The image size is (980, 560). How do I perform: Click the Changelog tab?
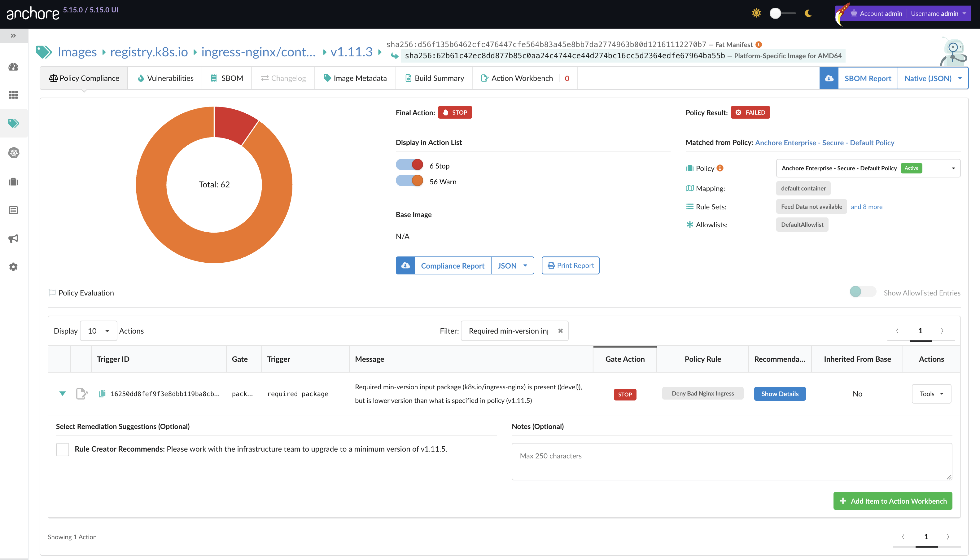(x=283, y=78)
